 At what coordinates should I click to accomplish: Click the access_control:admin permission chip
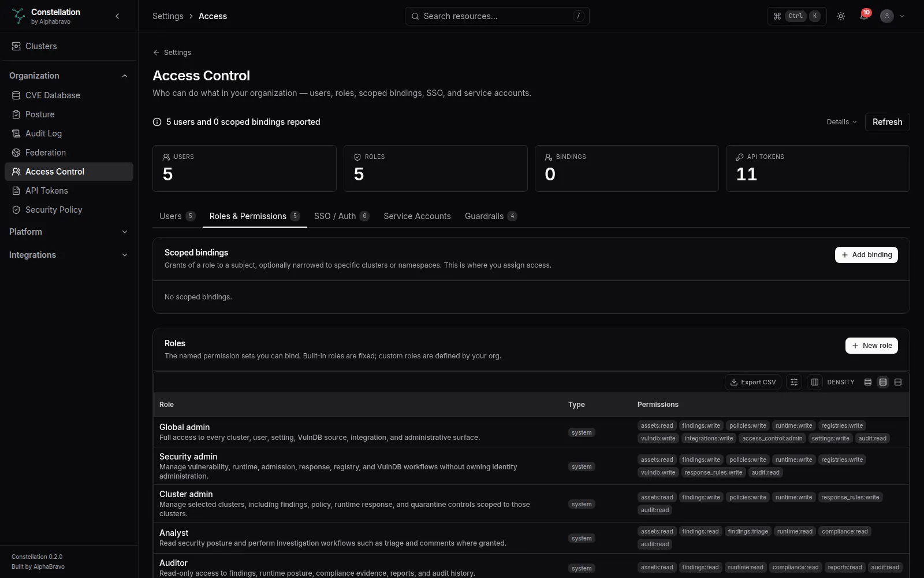tap(772, 438)
